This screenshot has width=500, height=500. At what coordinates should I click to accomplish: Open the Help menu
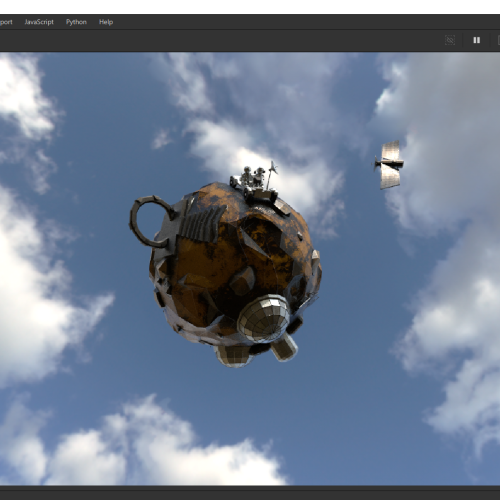pos(106,22)
